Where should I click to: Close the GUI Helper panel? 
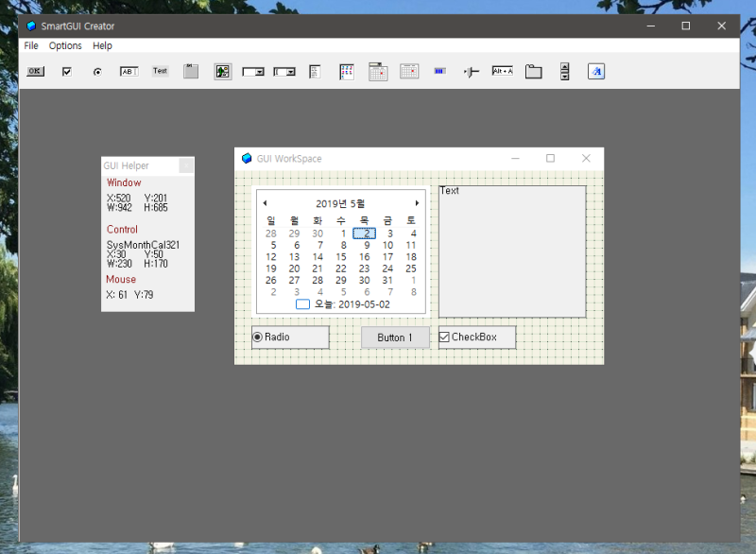[186, 165]
